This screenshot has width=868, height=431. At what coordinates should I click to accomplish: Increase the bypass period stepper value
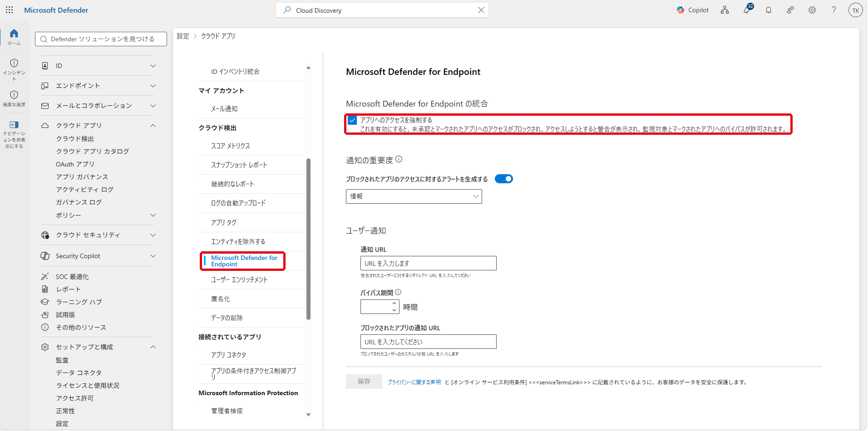(394, 304)
